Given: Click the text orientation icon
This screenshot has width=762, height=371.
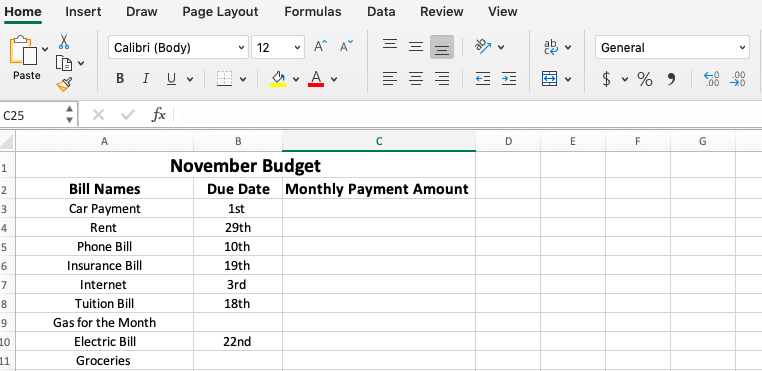Looking at the screenshot, I should coord(483,47).
